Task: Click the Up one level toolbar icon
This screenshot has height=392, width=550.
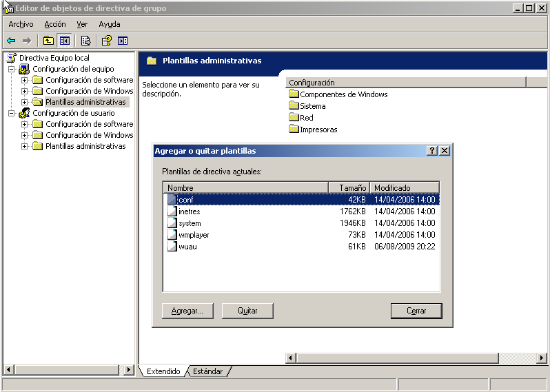Action: pyautogui.click(x=48, y=41)
